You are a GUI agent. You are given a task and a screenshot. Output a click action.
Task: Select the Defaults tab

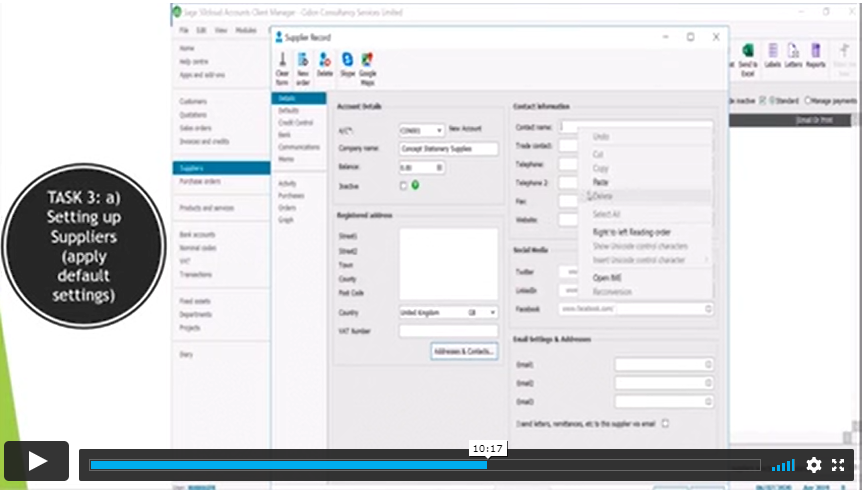[289, 111]
